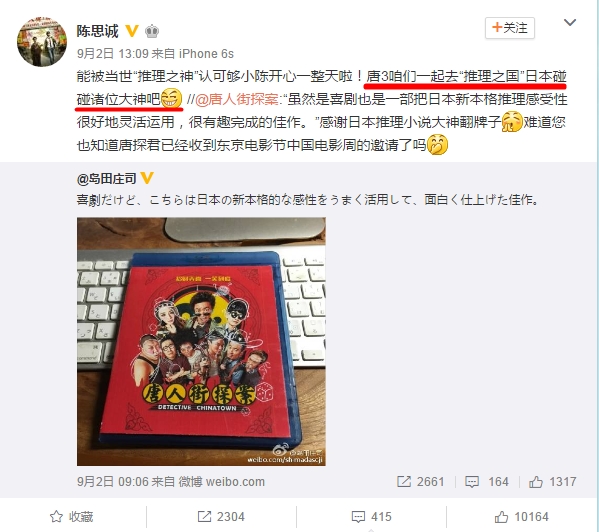Screen dimensions: 599x532
Task: Click the 陈思诚 profile avatar
Action: coord(42,41)
